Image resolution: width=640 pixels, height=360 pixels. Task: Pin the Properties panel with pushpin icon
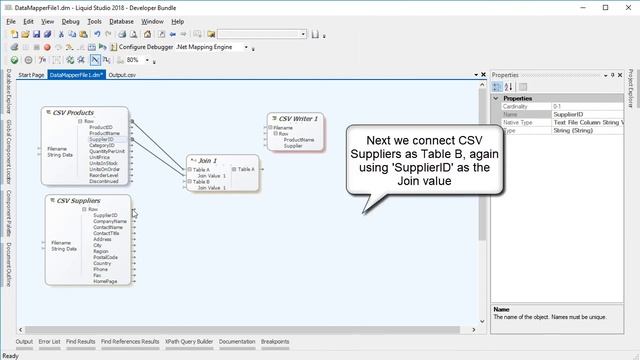pos(613,75)
